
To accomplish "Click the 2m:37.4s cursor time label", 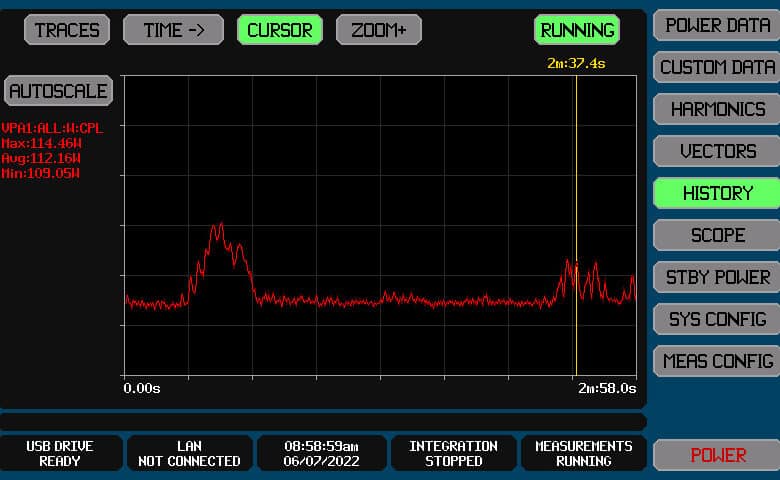I will pyautogui.click(x=576, y=63).
